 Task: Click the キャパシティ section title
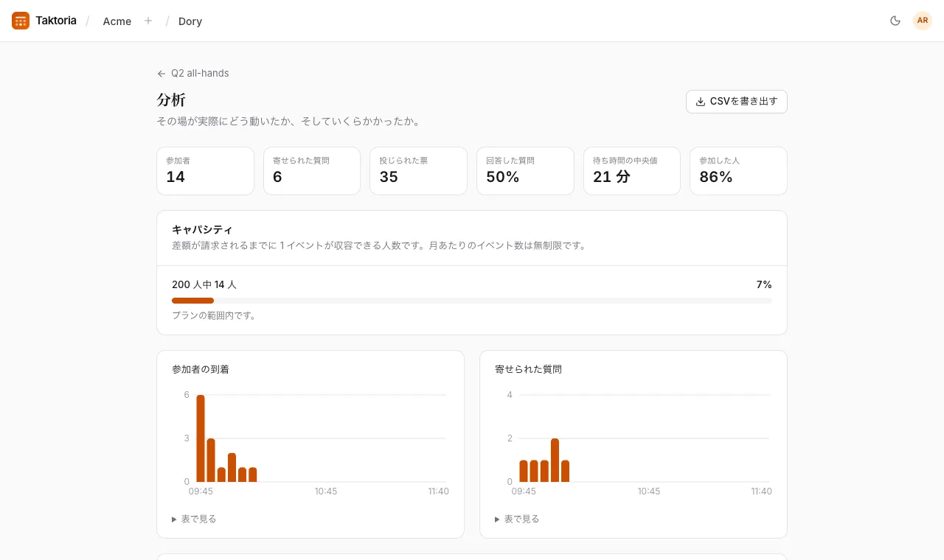point(202,230)
